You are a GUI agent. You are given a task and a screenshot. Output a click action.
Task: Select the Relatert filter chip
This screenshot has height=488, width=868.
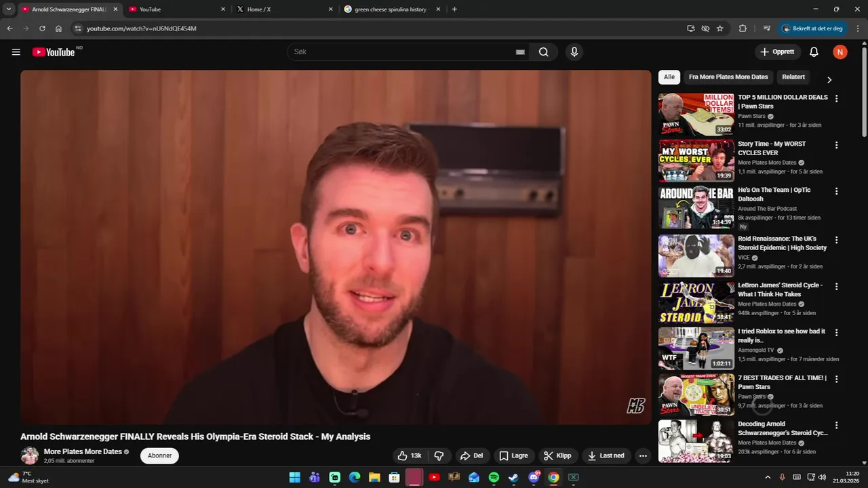793,77
